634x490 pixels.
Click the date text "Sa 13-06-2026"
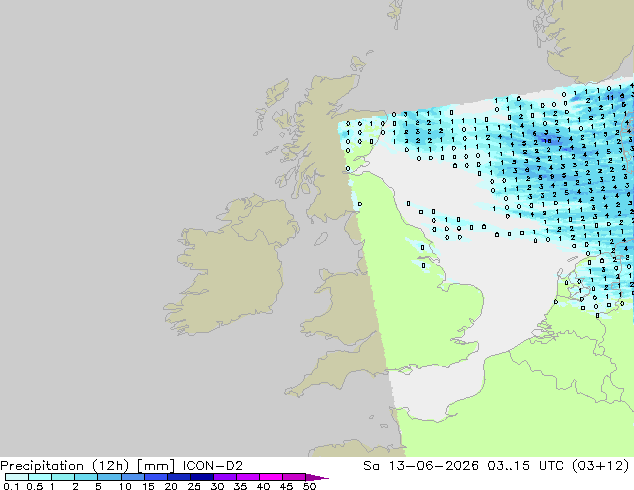[421, 466]
